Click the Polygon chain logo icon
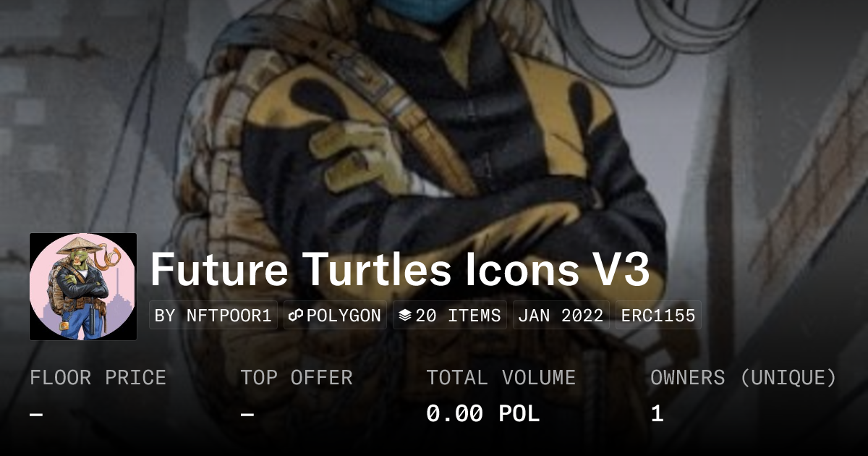Viewport: 868px width, 456px height. coord(295,316)
